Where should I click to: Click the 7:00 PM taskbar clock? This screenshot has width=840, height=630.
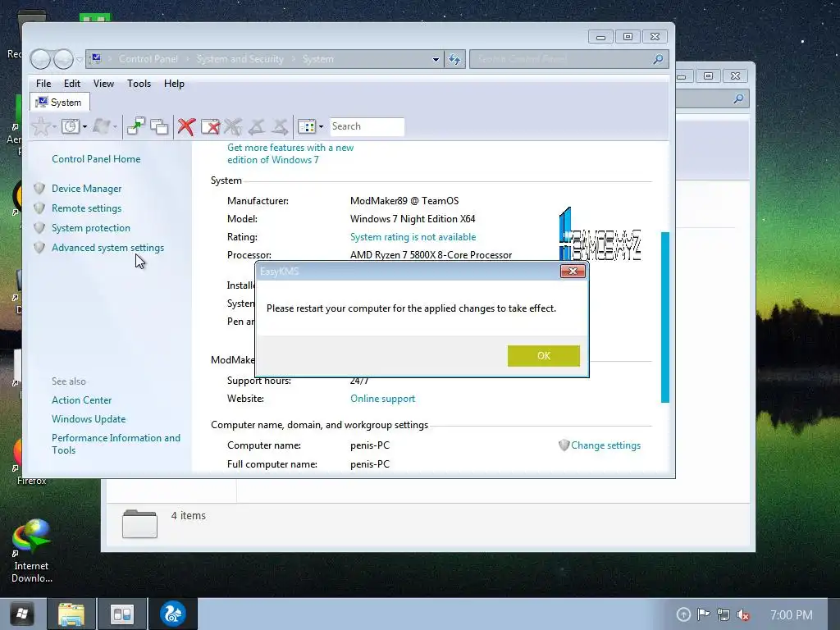(x=792, y=614)
